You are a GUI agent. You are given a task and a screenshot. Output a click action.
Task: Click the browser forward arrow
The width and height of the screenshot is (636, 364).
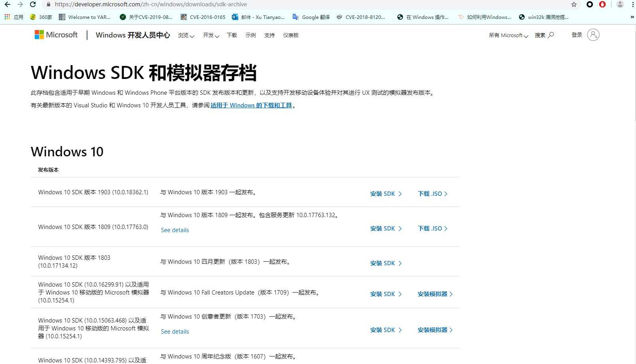click(x=20, y=4)
